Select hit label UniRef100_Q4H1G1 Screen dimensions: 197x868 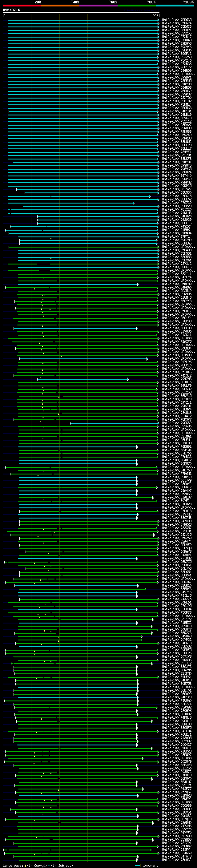click(177, 111)
